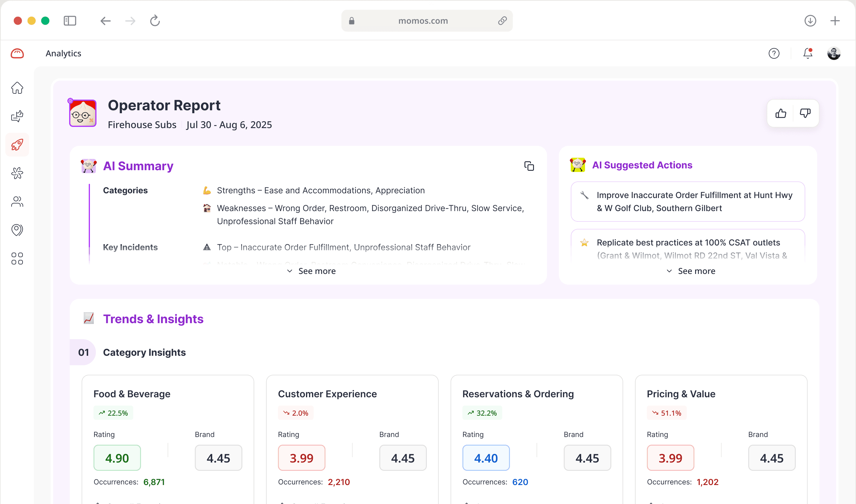This screenshot has width=856, height=504.
Task: Open the help question mark icon
Action: (x=774, y=53)
